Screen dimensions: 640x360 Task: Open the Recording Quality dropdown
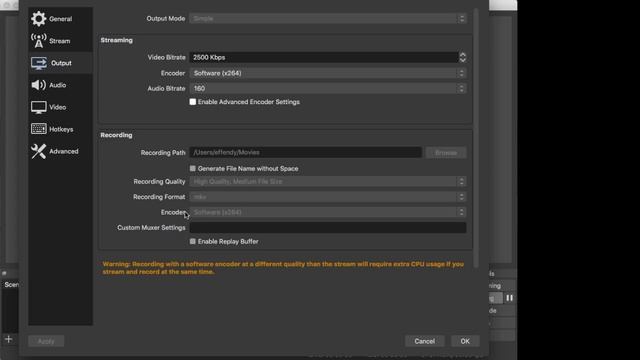328,182
